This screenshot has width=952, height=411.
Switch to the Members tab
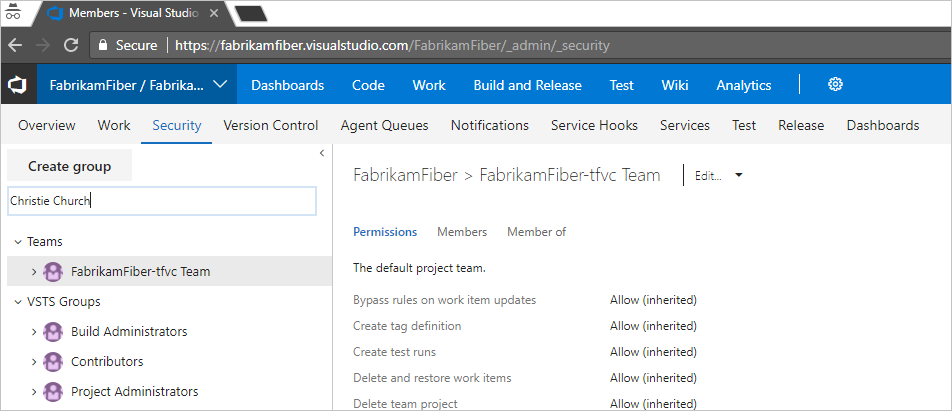click(462, 232)
